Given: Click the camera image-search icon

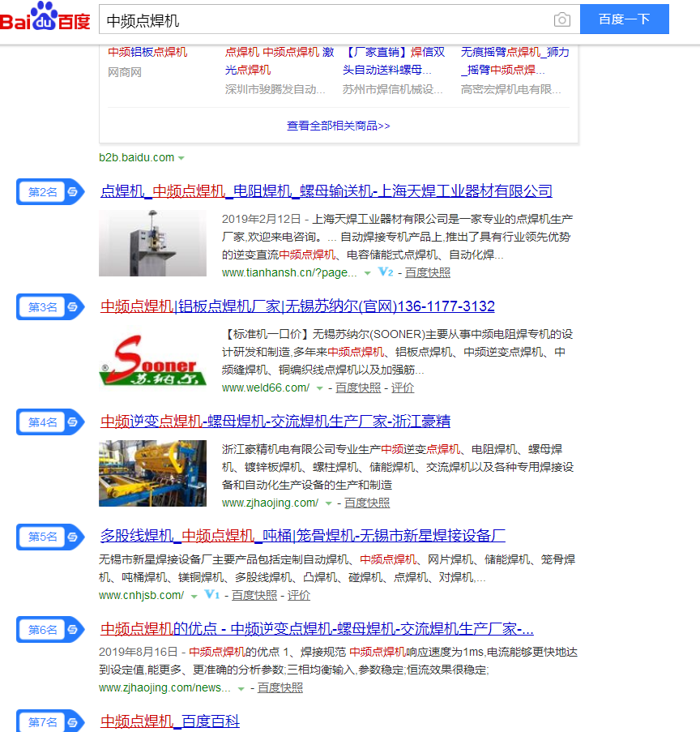Looking at the screenshot, I should (562, 19).
